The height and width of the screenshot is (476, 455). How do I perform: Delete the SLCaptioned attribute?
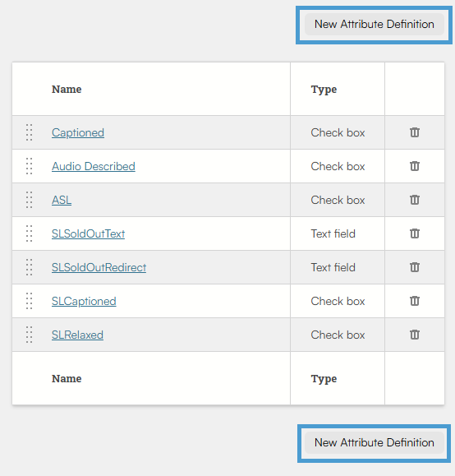415,301
